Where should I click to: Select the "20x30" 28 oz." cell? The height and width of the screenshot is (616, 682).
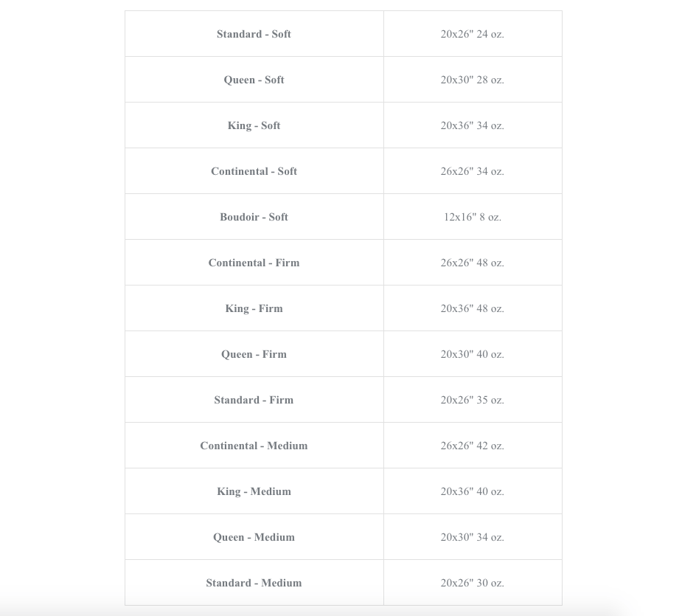pyautogui.click(x=472, y=80)
